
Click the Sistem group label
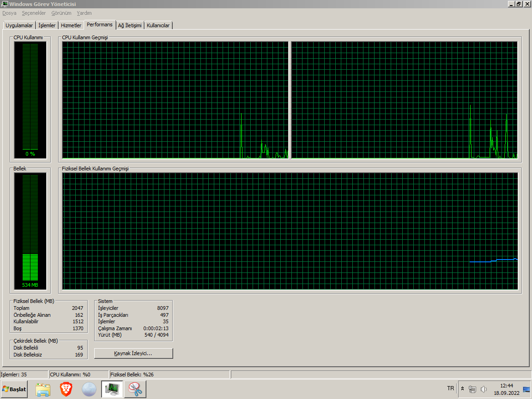coord(105,301)
